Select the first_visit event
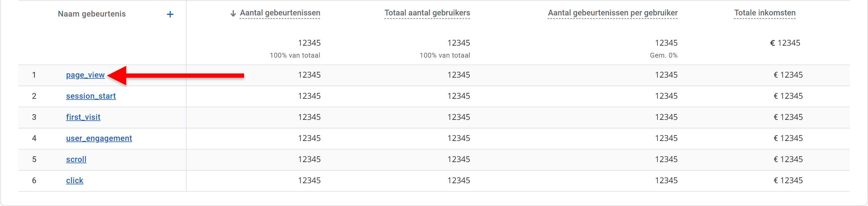This screenshot has height=206, width=868. pyautogui.click(x=83, y=117)
